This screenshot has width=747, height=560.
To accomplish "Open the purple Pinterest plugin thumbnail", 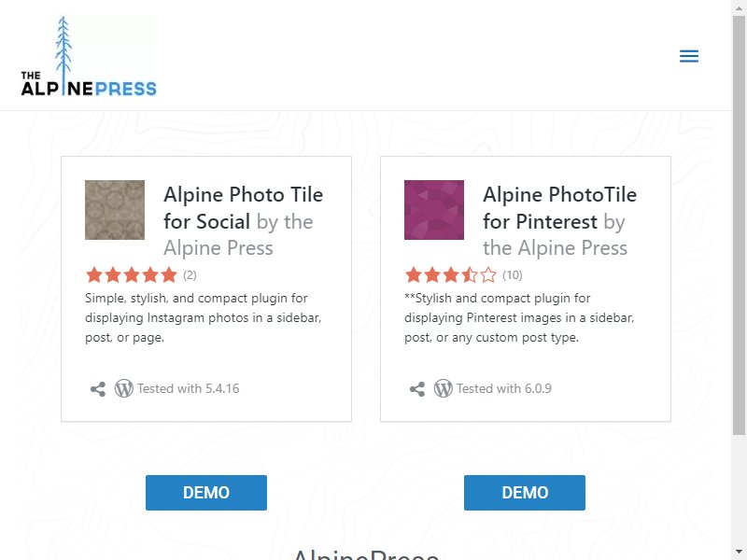I will 434,209.
